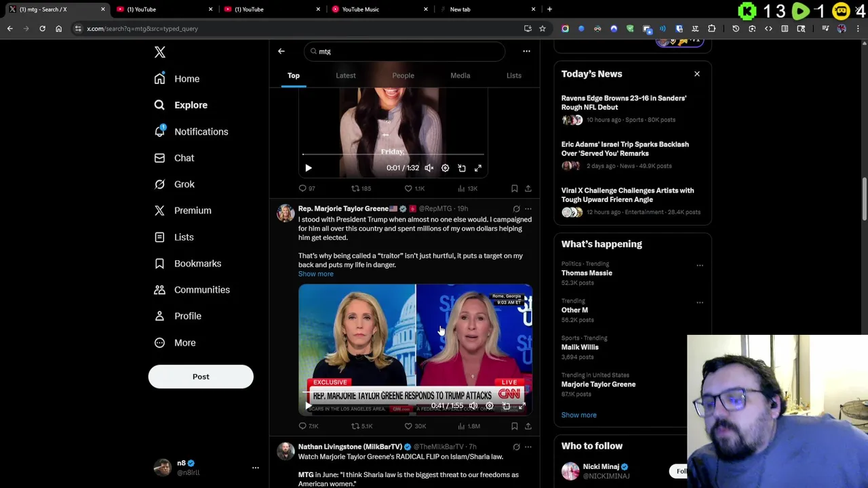The width and height of the screenshot is (868, 488).
Task: Repost the post with 185 reposts
Action: (361, 188)
